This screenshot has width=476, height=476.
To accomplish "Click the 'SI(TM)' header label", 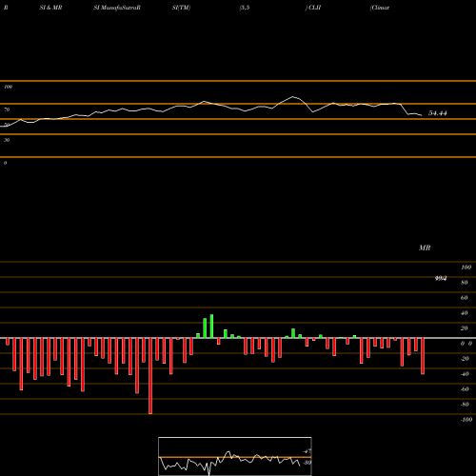I will [x=181, y=8].
